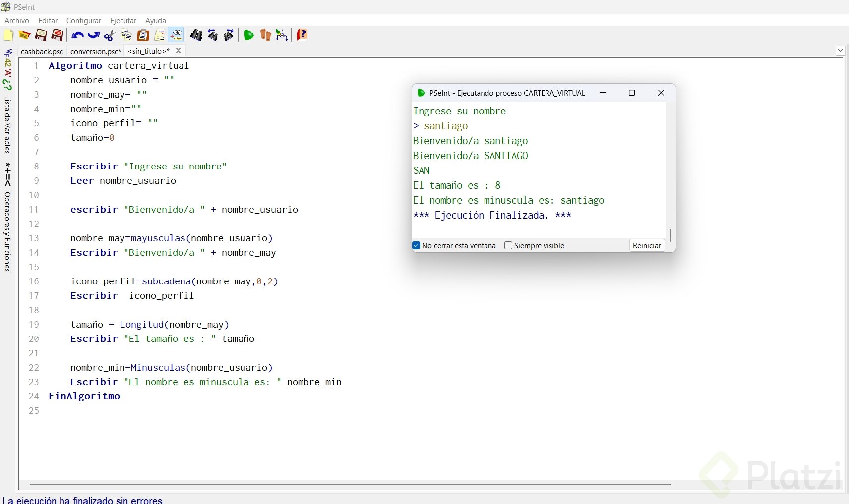Screen dimensions: 849x504
Task: Run the algorithm with green play icon
Action: point(249,35)
